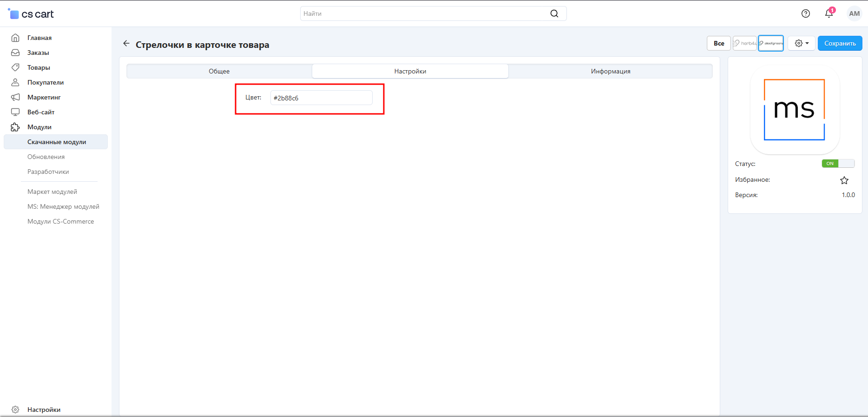Collapse the Модули sidebar section
The image size is (868, 417).
pyautogui.click(x=39, y=127)
